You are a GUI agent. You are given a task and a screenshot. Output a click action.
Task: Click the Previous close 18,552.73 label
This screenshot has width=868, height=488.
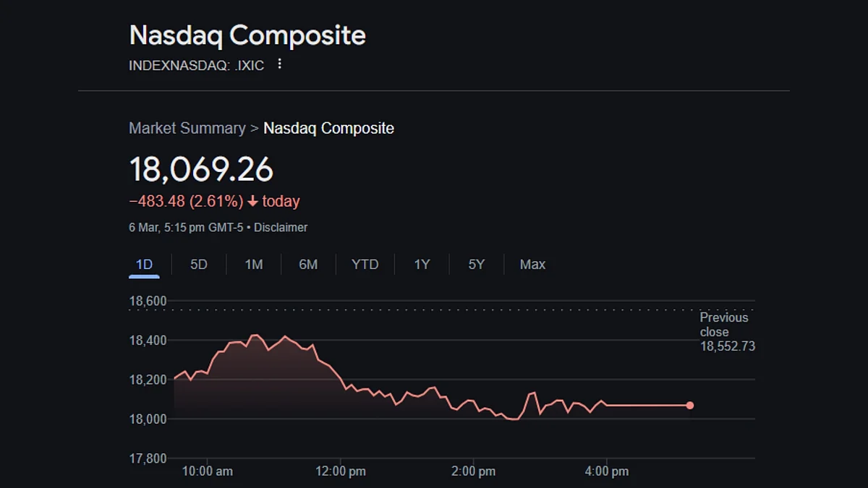727,332
